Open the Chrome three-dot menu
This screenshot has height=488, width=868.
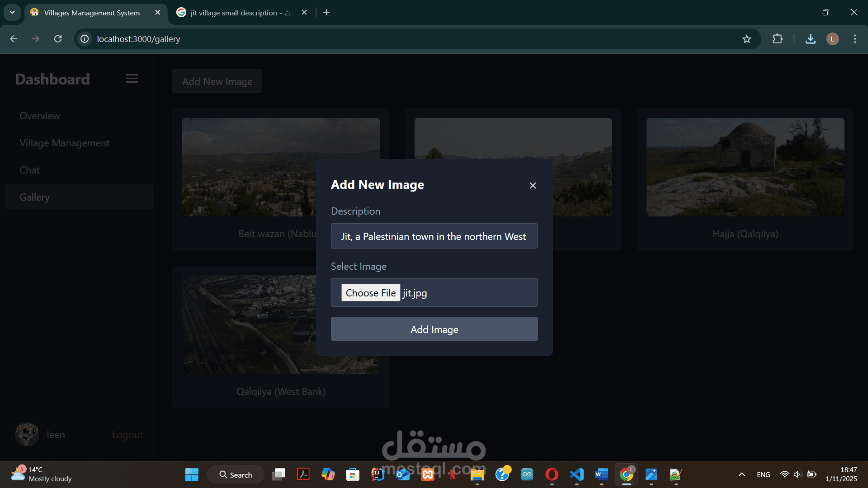tap(854, 39)
